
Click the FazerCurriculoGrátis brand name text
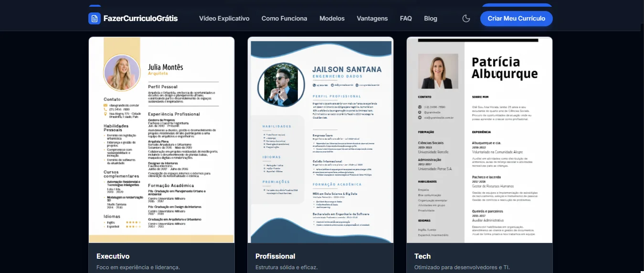[140, 19]
